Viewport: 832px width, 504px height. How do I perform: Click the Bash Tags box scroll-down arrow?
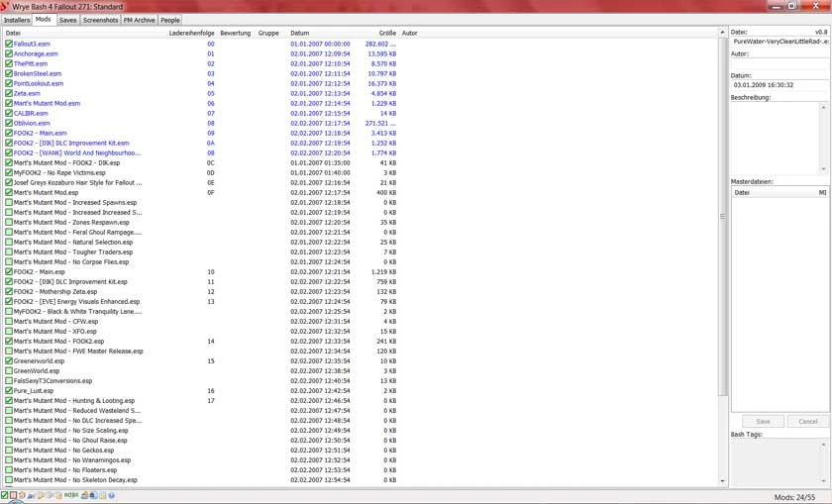(823, 480)
